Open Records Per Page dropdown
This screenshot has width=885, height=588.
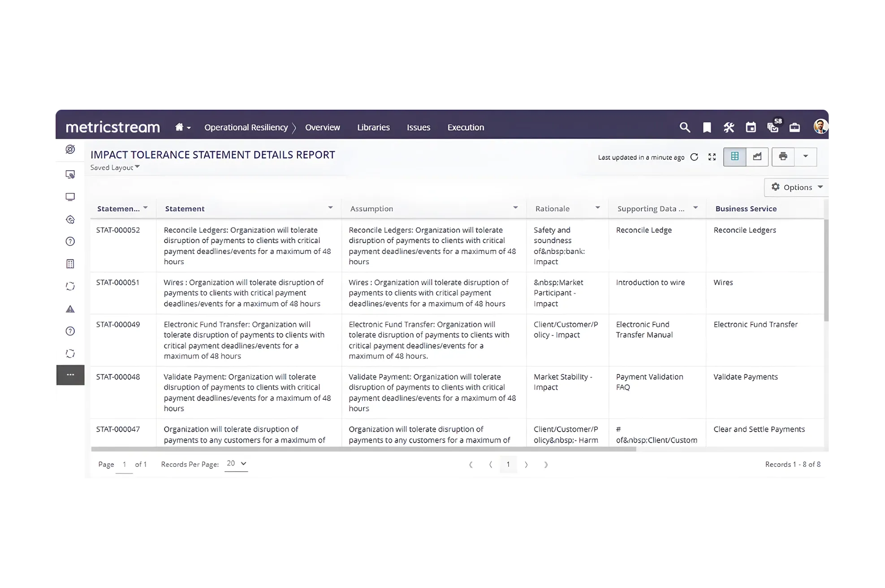tap(236, 464)
